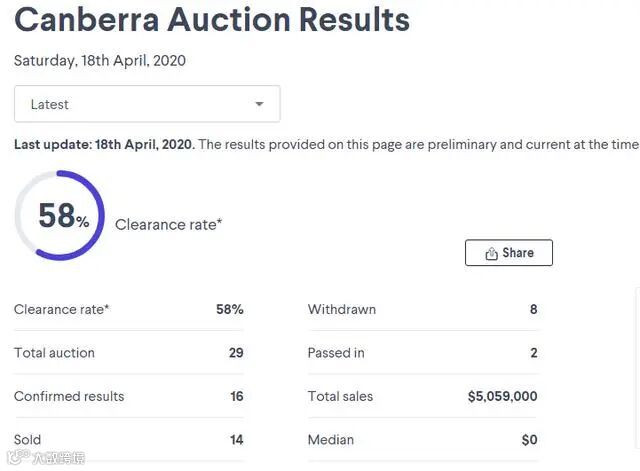Click the 58% value in the clearance rate row
Image resolution: width=640 pixels, height=471 pixels.
(x=229, y=309)
